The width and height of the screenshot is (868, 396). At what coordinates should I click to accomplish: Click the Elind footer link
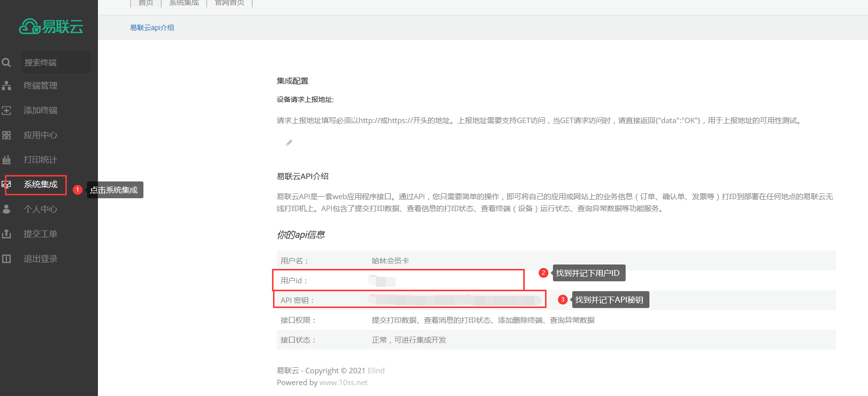tap(376, 370)
